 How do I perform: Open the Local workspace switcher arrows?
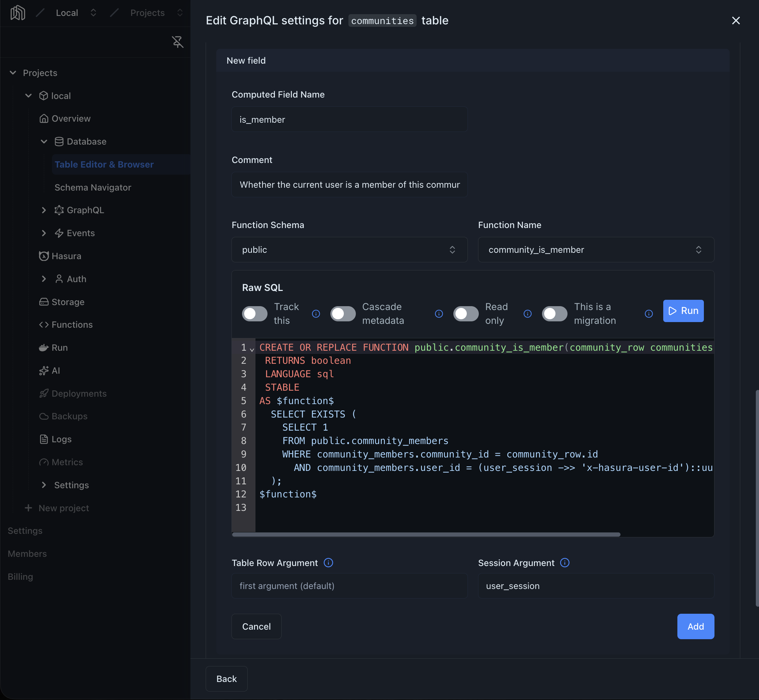coord(94,13)
